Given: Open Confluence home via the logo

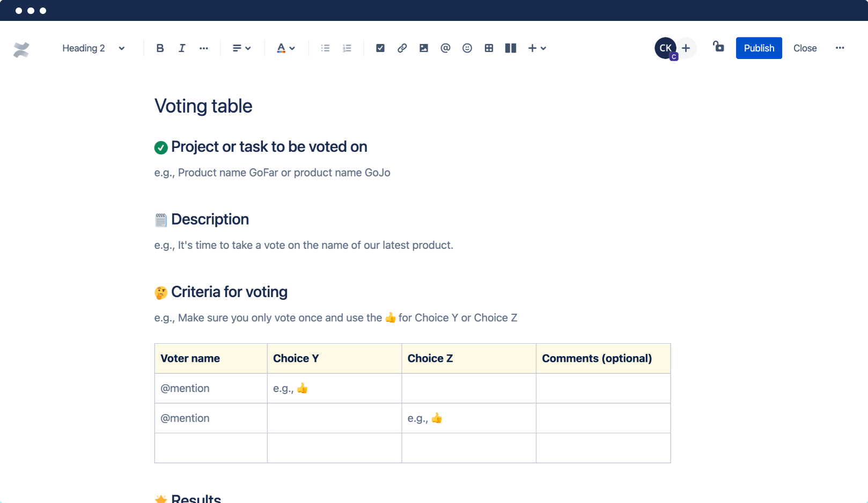Looking at the screenshot, I should 21,49.
